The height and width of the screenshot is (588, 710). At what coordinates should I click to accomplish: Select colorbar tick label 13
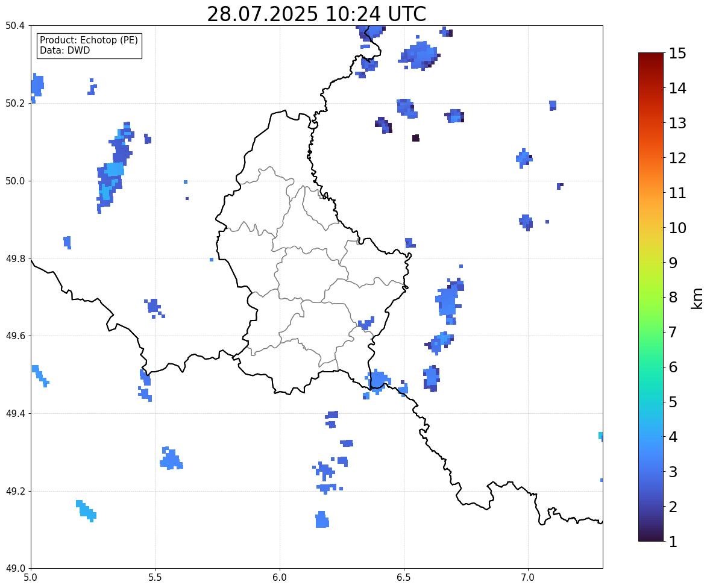pyautogui.click(x=677, y=123)
